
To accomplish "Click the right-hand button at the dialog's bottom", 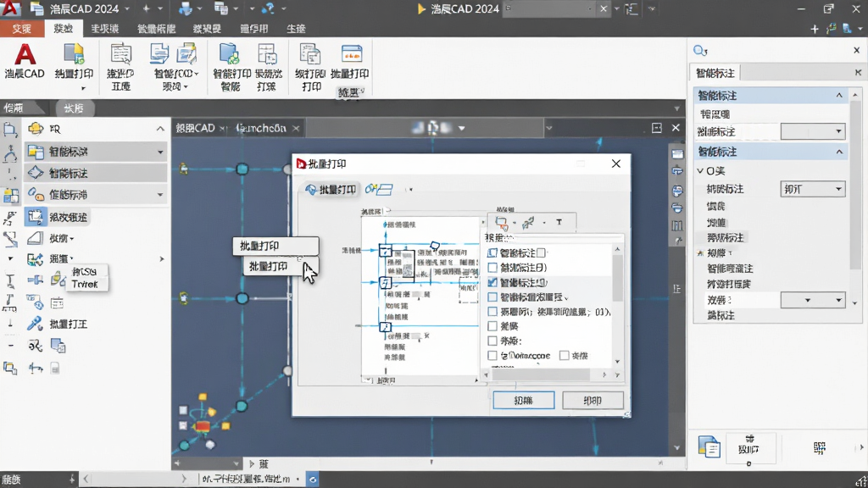I will [593, 400].
